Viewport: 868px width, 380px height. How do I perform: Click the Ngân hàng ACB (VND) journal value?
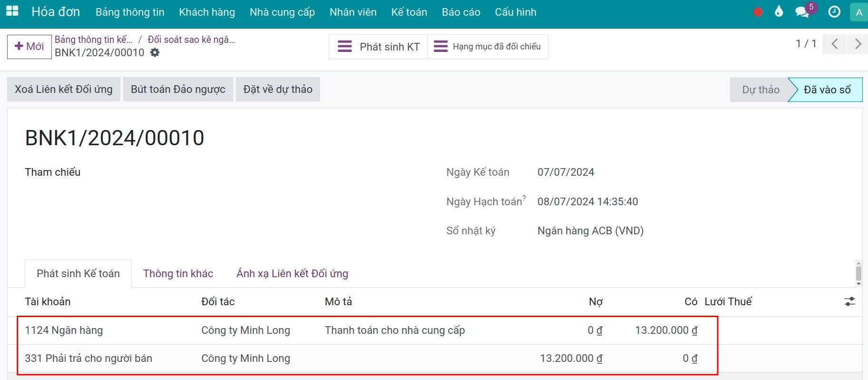[590, 231]
